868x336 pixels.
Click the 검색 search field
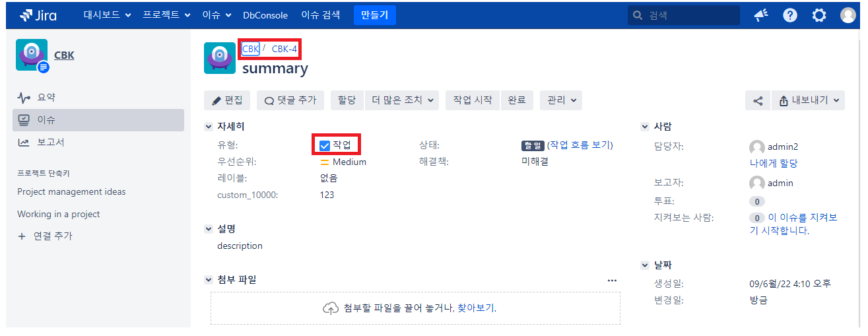(x=683, y=15)
